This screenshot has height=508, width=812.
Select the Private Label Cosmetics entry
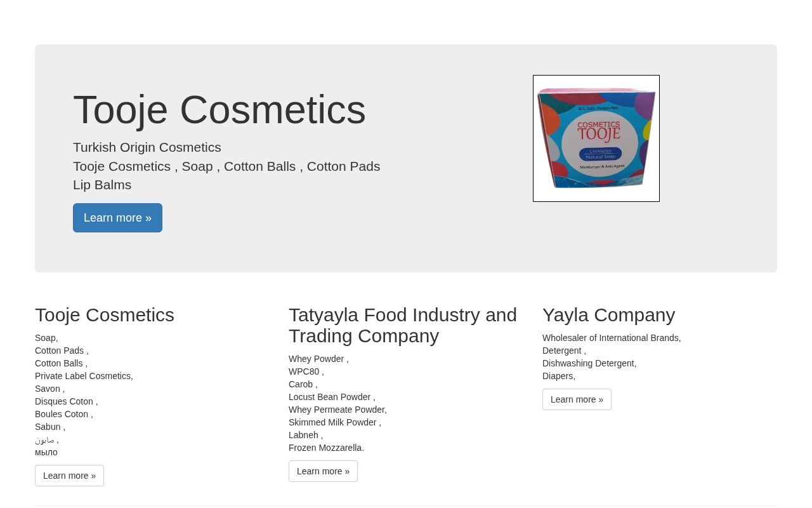[84, 376]
